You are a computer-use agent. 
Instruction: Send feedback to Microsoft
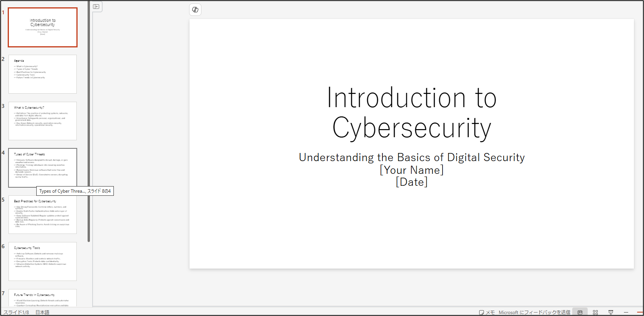pos(534,312)
